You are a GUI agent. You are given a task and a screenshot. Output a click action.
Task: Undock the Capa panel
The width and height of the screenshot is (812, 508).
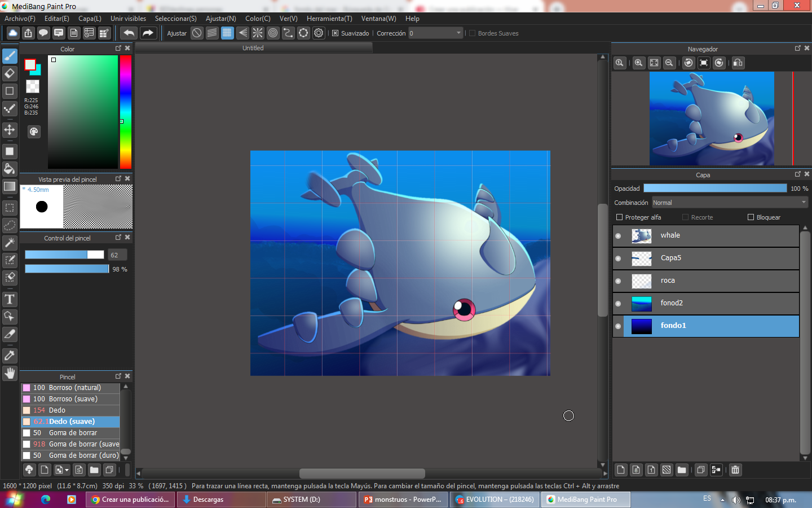[x=798, y=174]
